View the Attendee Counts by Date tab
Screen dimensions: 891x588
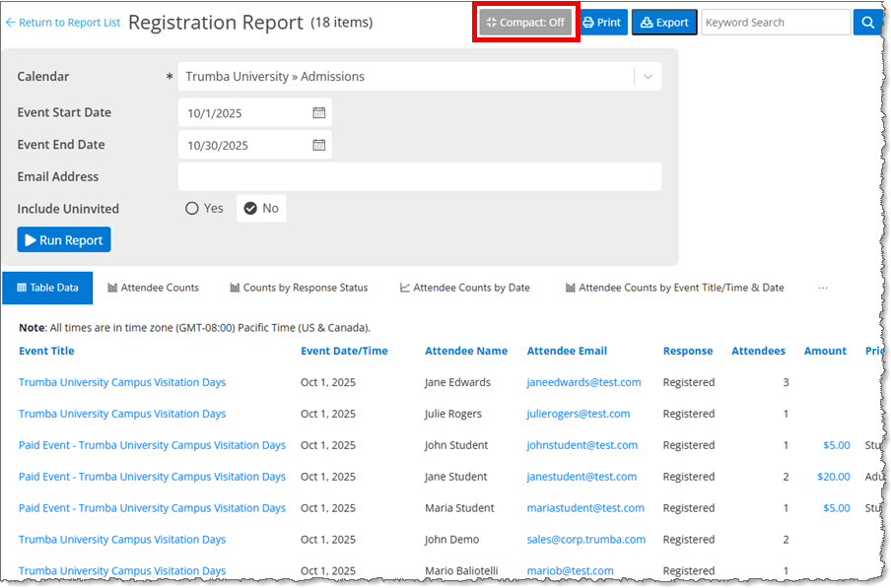click(x=465, y=289)
